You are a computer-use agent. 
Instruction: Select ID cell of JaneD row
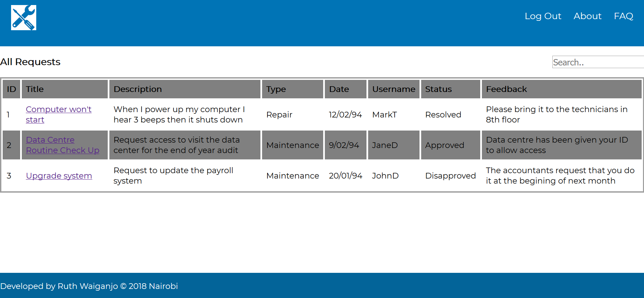tap(11, 145)
